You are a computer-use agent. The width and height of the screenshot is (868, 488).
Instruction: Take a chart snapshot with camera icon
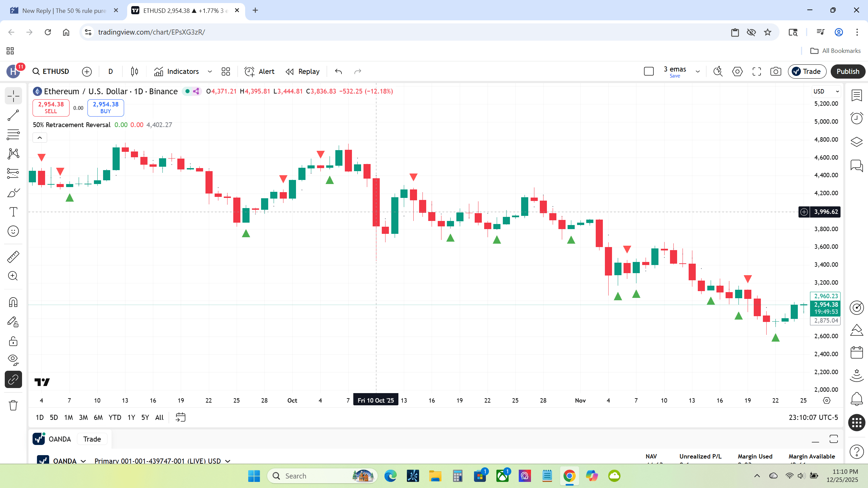point(775,72)
